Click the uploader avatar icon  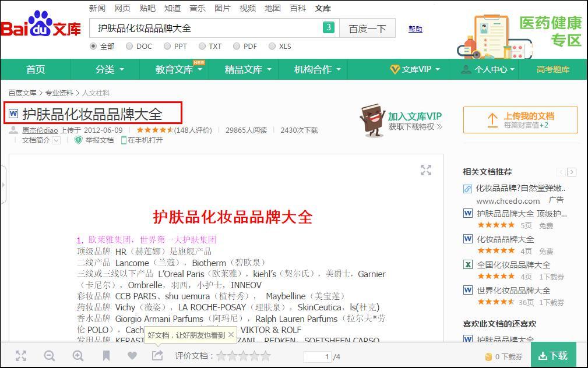point(13,130)
